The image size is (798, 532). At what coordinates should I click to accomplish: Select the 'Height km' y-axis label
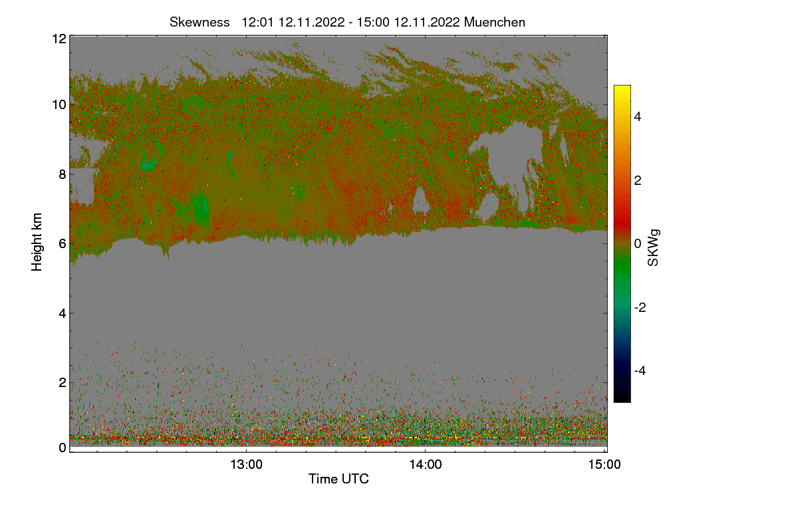(37, 242)
